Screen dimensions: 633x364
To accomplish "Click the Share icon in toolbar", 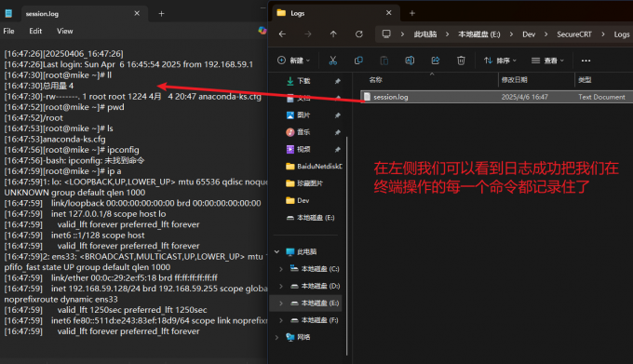I will (436, 61).
